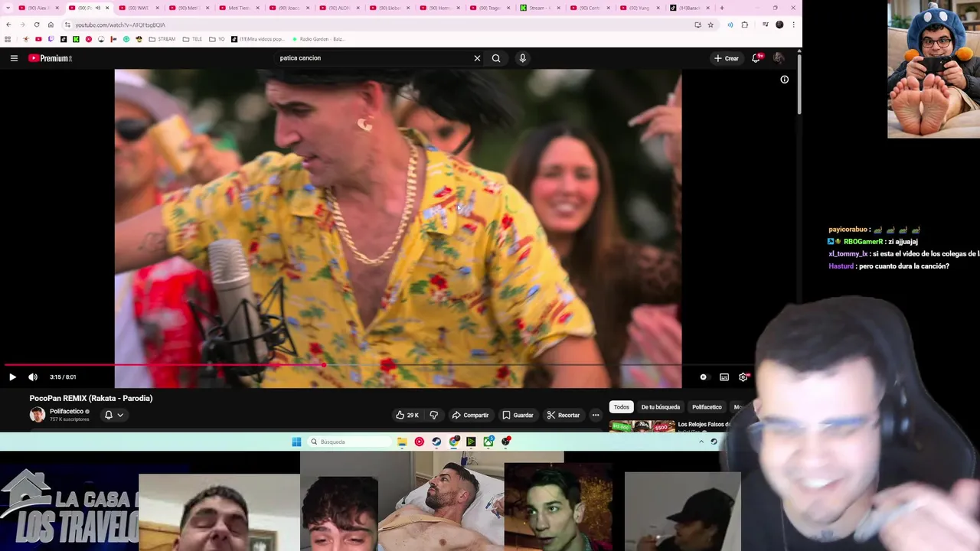980x551 pixels.
Task: Switch to the last Barack tab
Action: (x=689, y=8)
